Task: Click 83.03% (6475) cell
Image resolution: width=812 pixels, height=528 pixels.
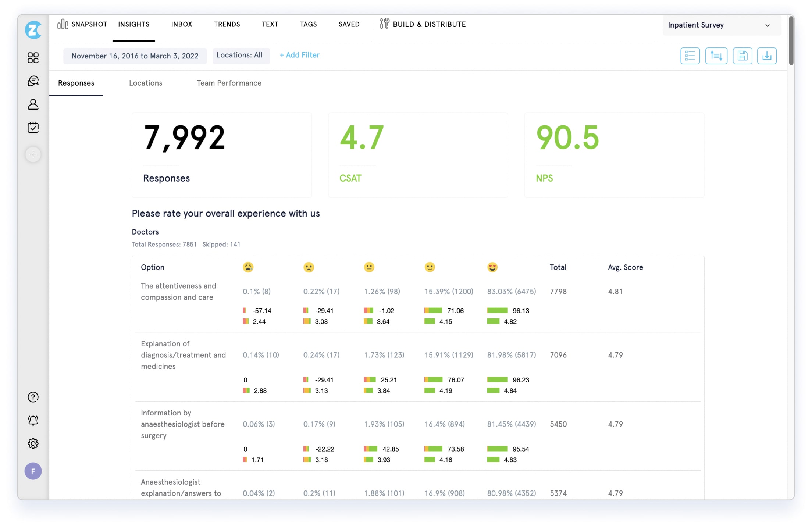Action: pos(512,292)
